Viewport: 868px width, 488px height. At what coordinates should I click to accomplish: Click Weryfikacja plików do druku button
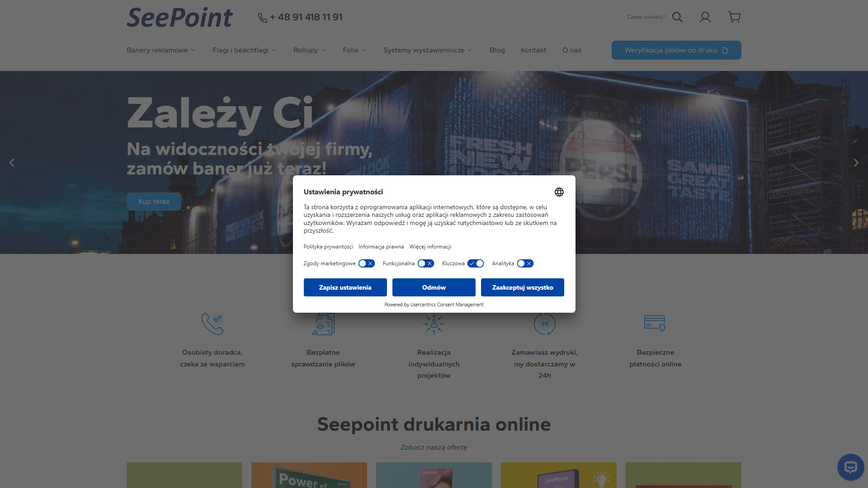pos(676,50)
